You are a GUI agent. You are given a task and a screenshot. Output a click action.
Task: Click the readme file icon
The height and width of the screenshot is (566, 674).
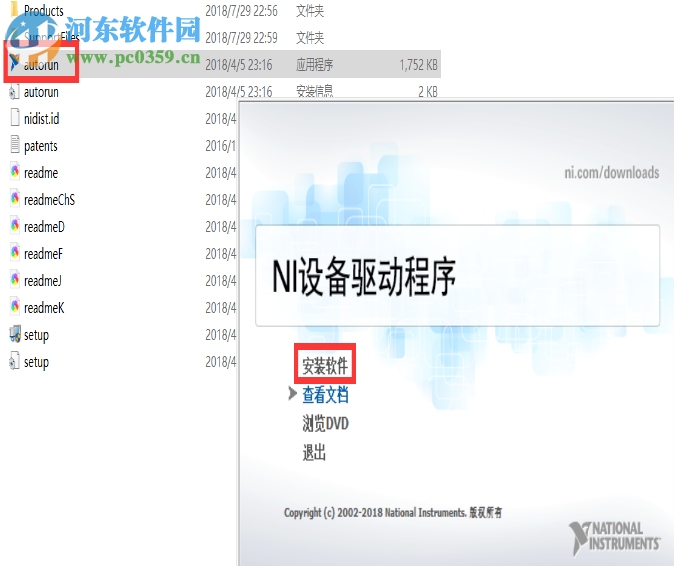point(15,172)
